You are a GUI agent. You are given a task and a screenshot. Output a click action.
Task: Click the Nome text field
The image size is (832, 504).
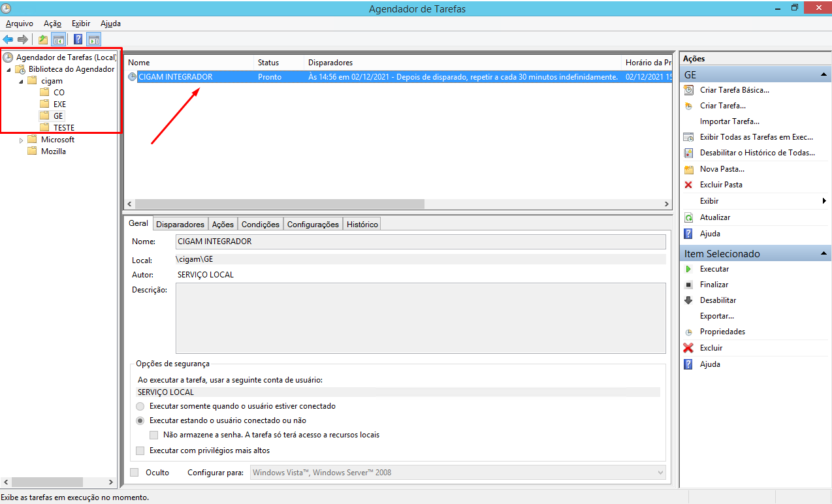pos(421,242)
